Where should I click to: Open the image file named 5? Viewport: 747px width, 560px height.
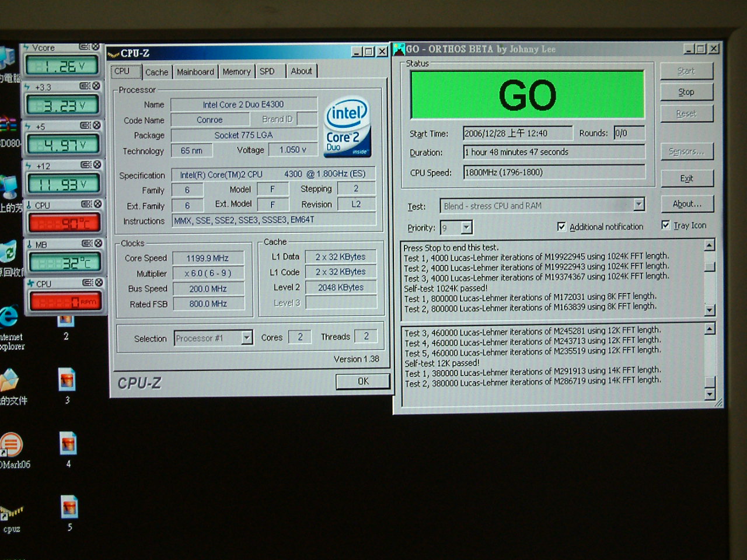pyautogui.click(x=69, y=507)
